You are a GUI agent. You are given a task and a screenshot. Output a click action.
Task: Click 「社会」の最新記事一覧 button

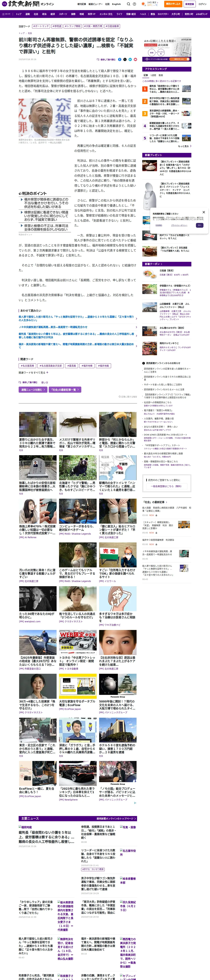tap(65, 390)
